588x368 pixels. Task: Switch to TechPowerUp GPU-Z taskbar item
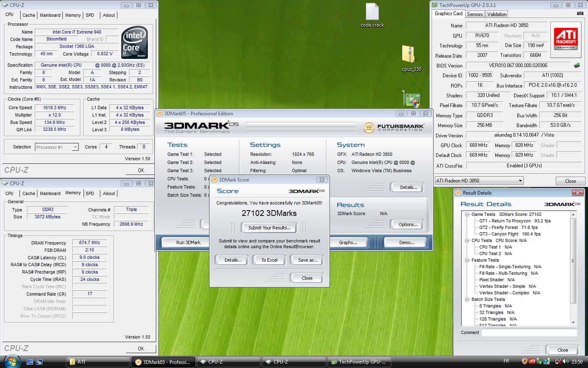(359, 362)
